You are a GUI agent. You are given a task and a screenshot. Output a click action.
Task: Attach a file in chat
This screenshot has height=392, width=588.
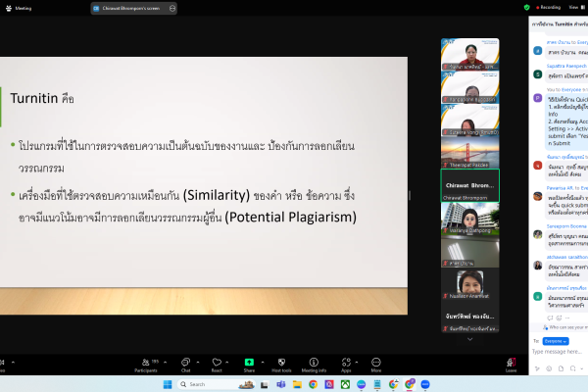click(561, 368)
